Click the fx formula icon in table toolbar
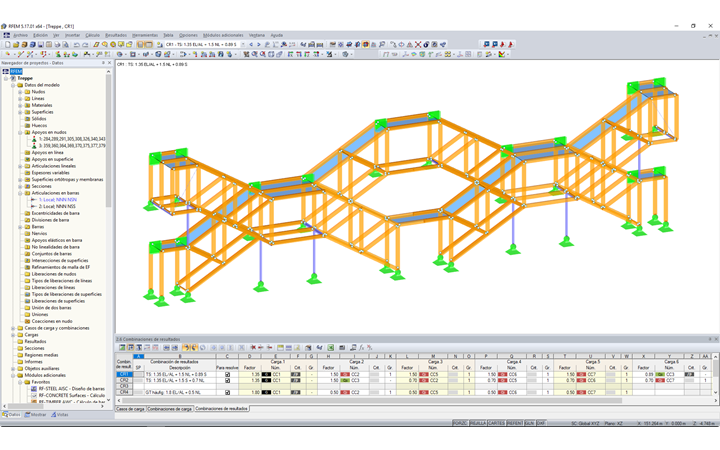This screenshot has height=450, width=720. [361, 348]
